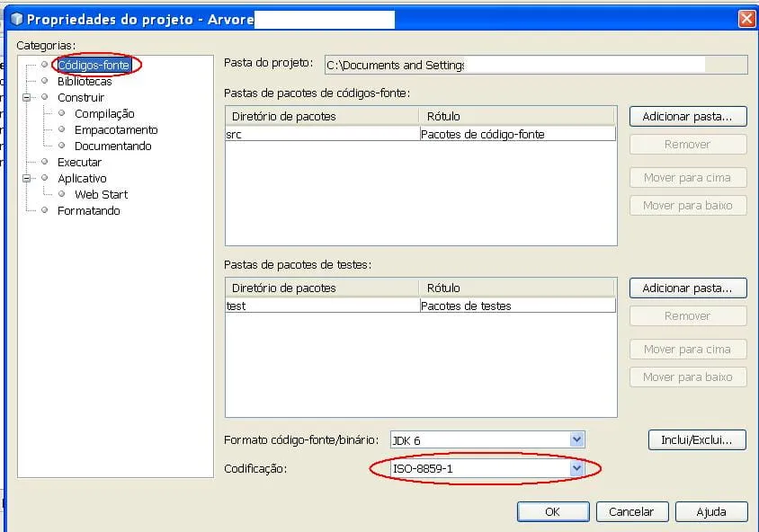Image resolution: width=759 pixels, height=532 pixels.
Task: Click test table 'Rótulo' column header
Action: click(x=517, y=288)
